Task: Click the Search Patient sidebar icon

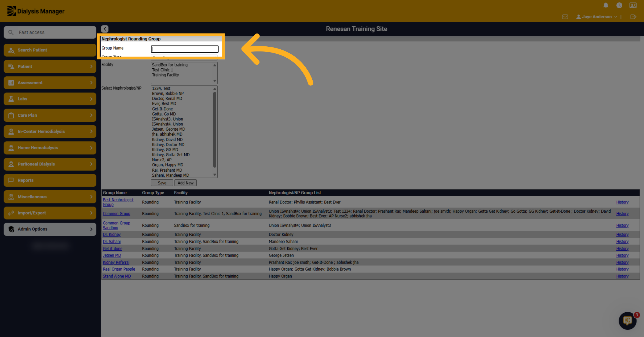Action: 11,50
